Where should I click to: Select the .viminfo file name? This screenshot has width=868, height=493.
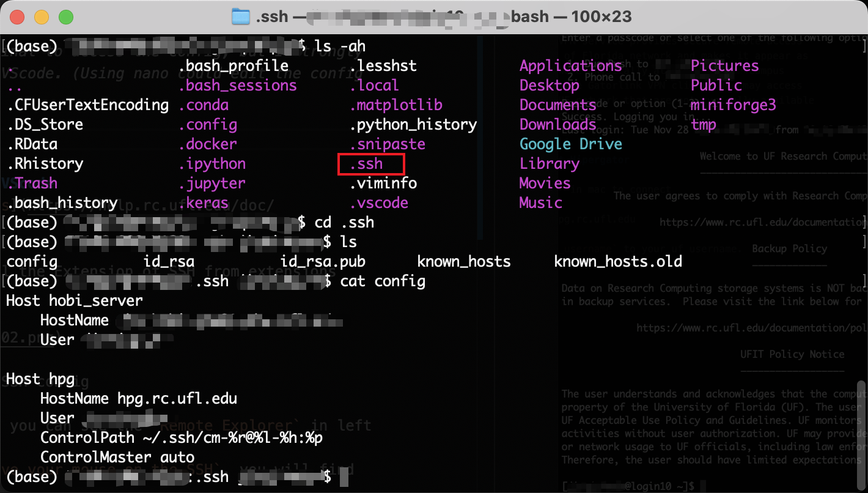(383, 183)
